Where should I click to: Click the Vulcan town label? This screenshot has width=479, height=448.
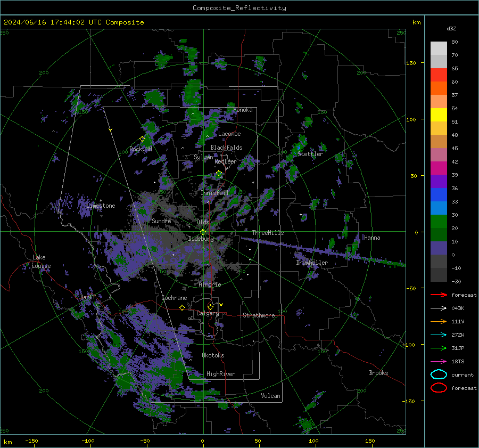click(271, 396)
